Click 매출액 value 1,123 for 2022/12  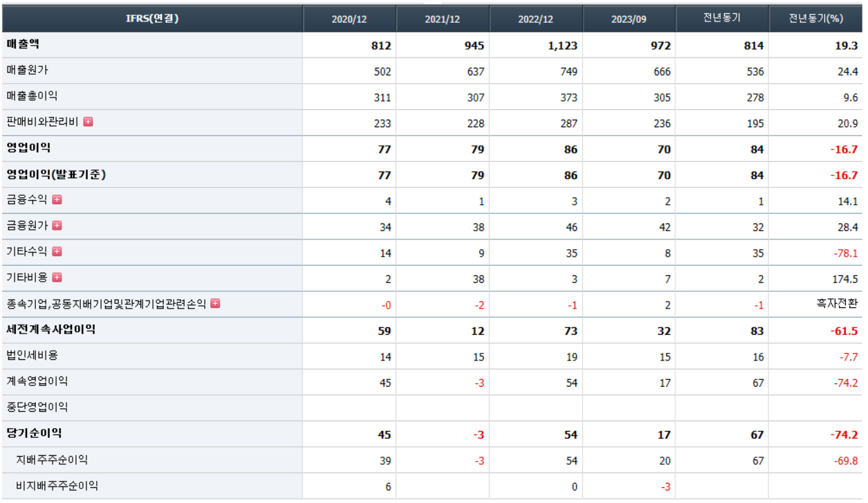pos(562,46)
